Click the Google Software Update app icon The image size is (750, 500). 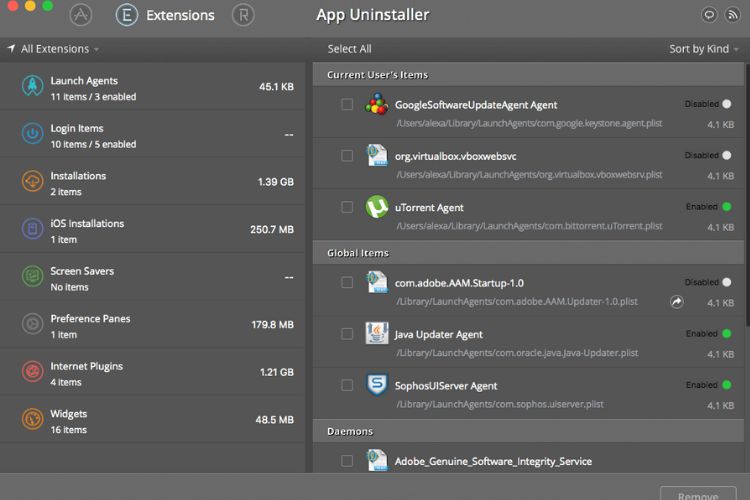click(377, 104)
